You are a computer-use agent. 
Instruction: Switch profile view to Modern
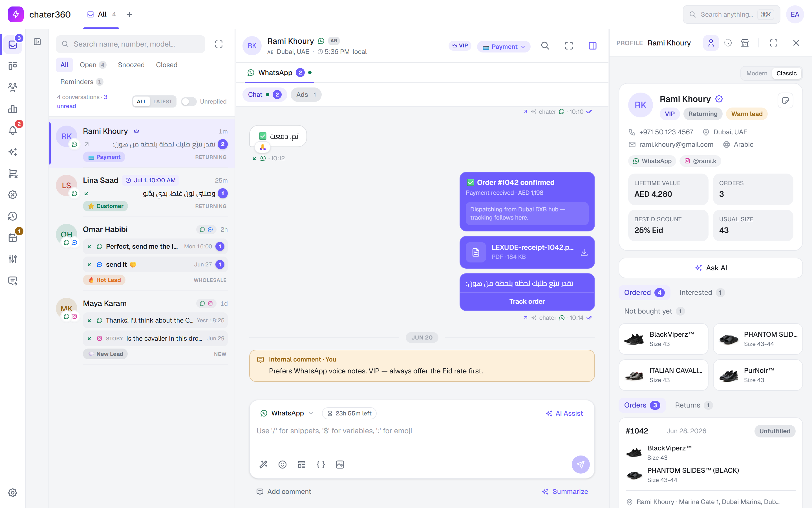click(757, 73)
